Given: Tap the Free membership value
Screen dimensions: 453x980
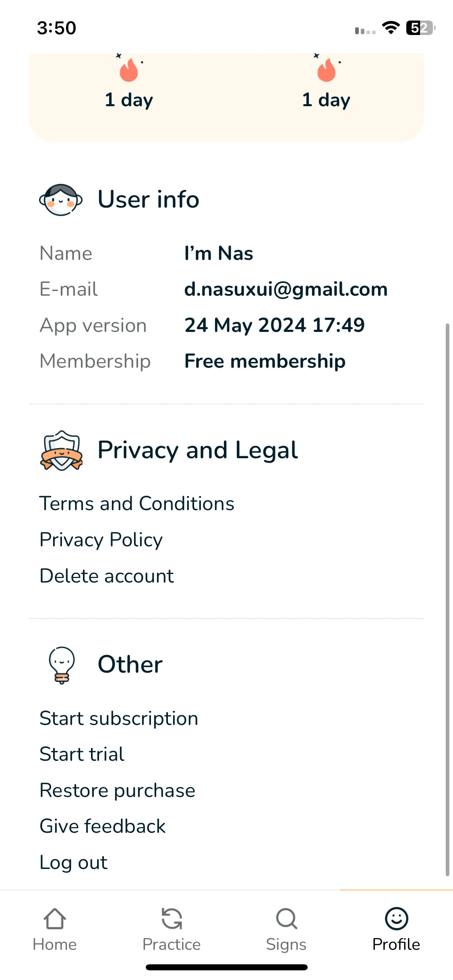Looking at the screenshot, I should point(265,361).
